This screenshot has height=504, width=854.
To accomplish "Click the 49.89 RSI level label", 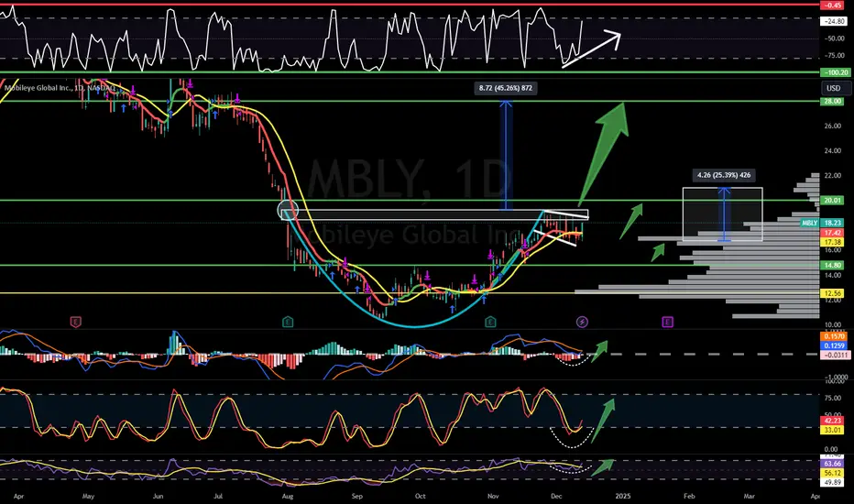I will (x=832, y=482).
